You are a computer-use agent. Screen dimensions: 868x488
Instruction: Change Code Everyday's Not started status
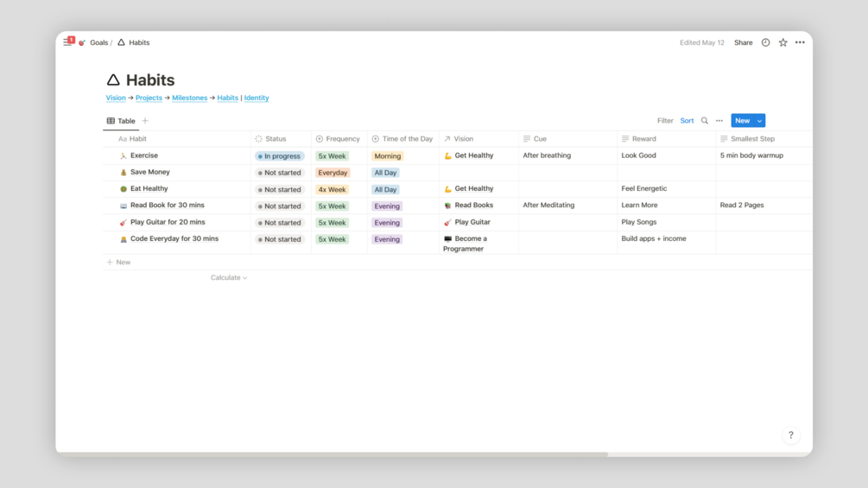pyautogui.click(x=280, y=239)
